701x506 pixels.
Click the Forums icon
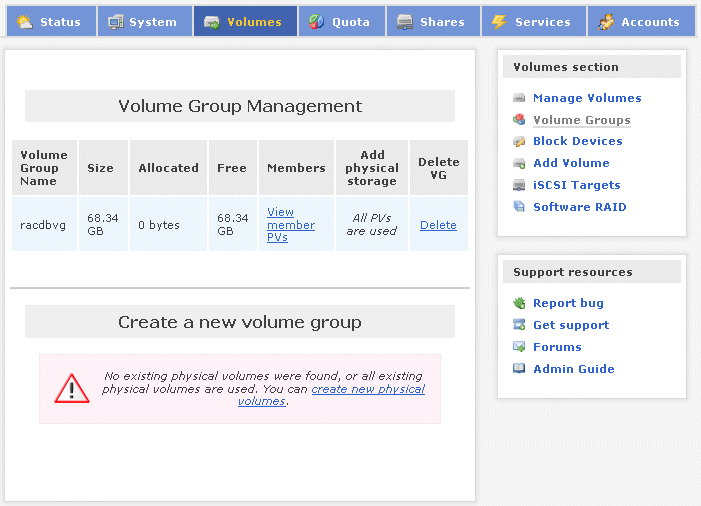pos(519,347)
